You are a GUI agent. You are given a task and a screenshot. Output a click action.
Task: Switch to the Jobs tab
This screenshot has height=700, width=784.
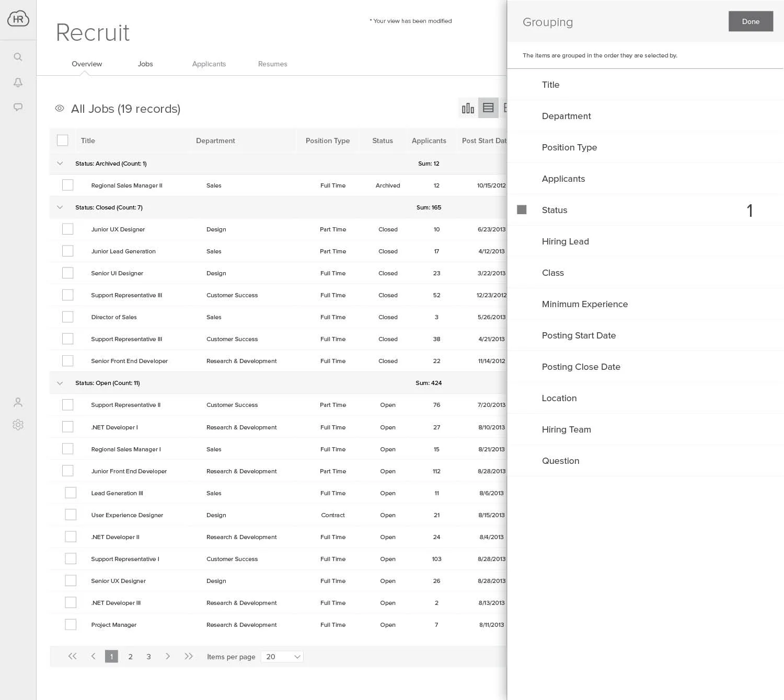pos(145,64)
